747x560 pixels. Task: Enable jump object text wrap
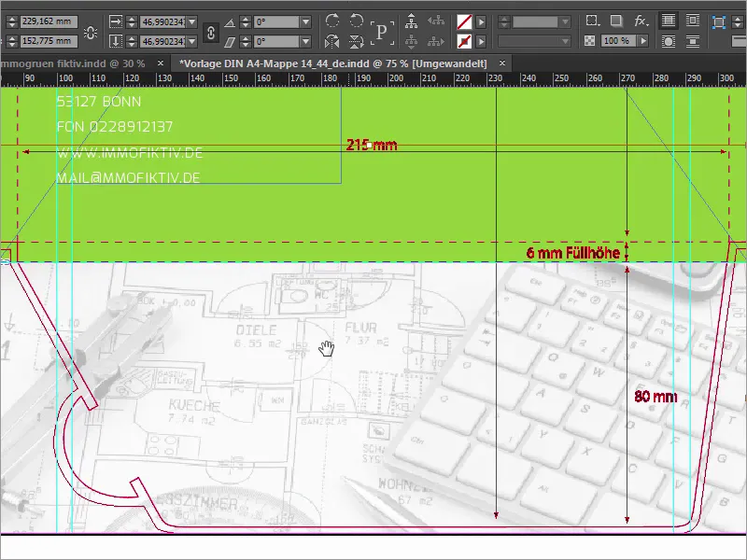(693, 41)
